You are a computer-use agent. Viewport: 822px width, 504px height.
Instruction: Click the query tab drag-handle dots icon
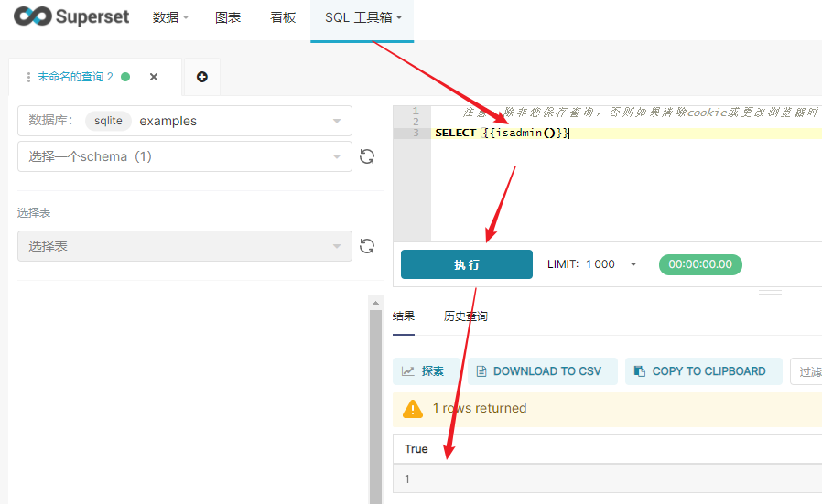(x=29, y=77)
